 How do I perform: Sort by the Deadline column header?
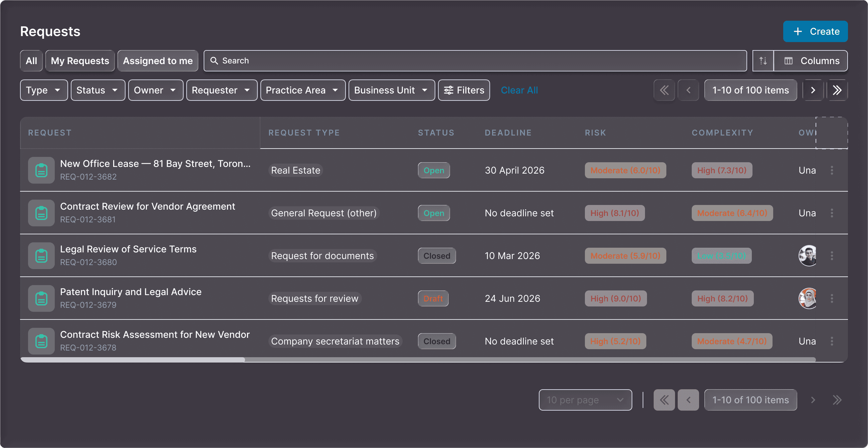click(508, 133)
